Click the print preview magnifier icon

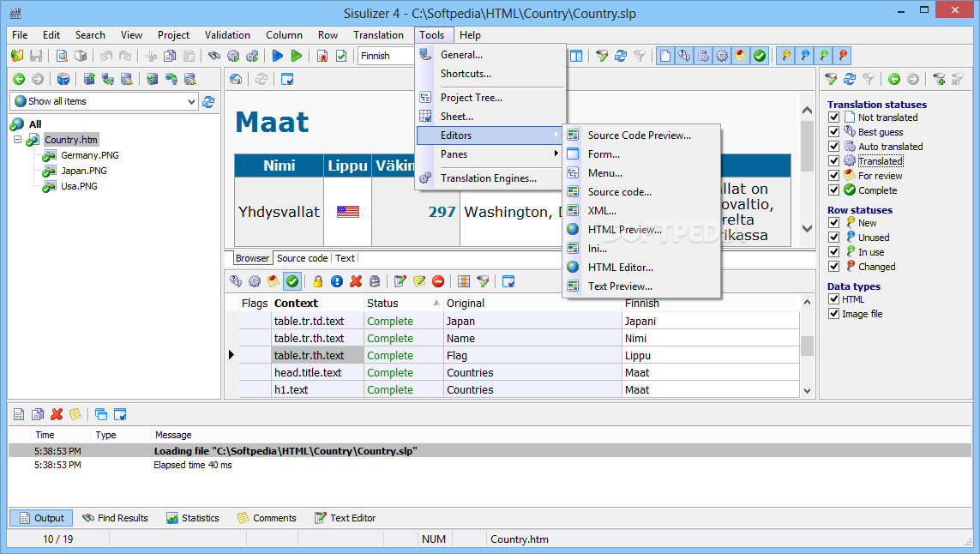[62, 56]
